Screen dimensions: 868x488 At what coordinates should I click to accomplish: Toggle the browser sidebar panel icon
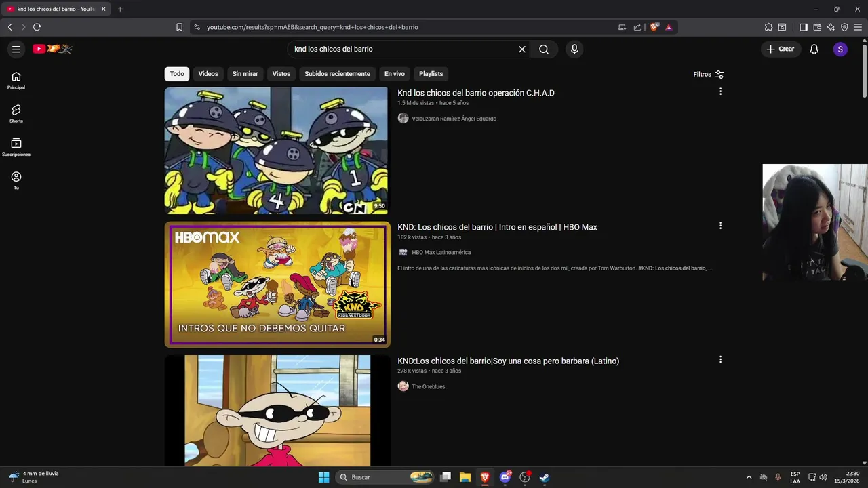click(x=804, y=27)
